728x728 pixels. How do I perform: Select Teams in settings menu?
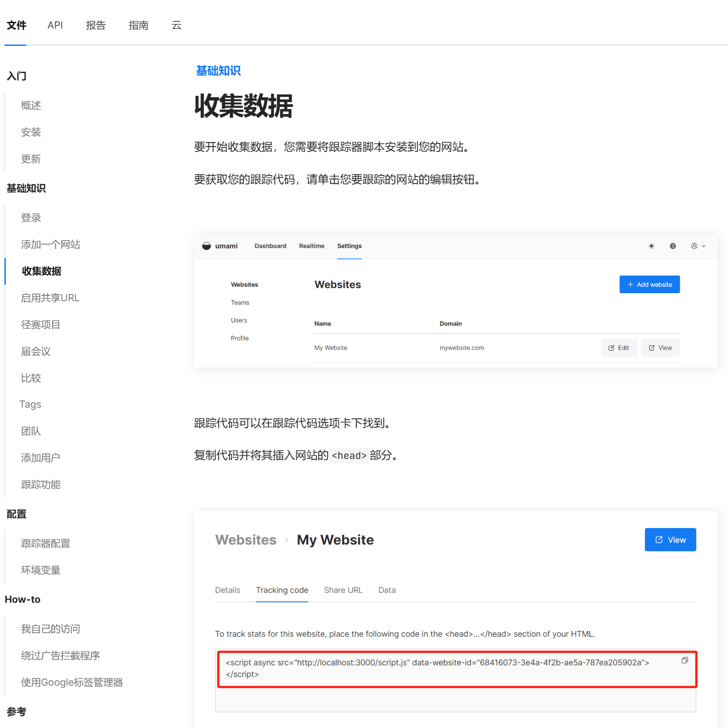[240, 303]
